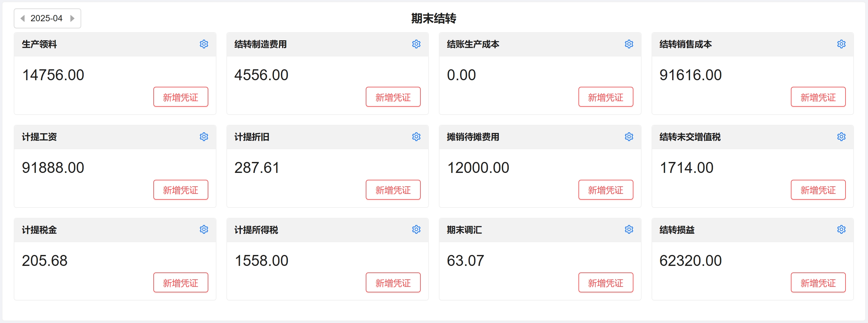Click 新增凭证 under 生产领料
Screen dimensions: 868x323
tap(181, 97)
